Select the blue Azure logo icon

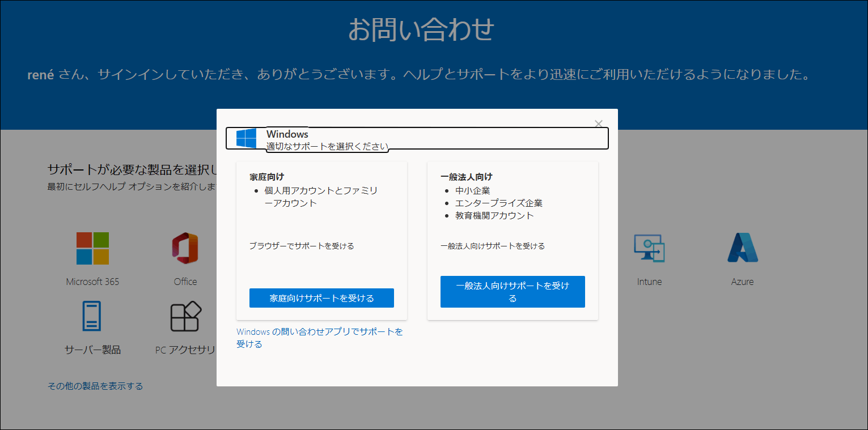[742, 248]
